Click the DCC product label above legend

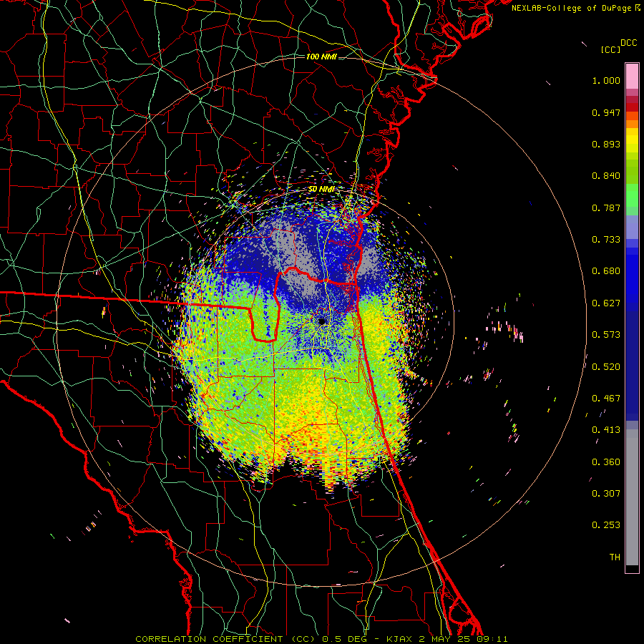click(629, 43)
